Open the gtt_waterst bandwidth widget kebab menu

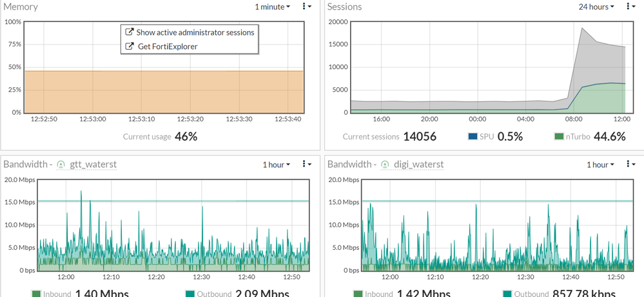[x=306, y=164]
